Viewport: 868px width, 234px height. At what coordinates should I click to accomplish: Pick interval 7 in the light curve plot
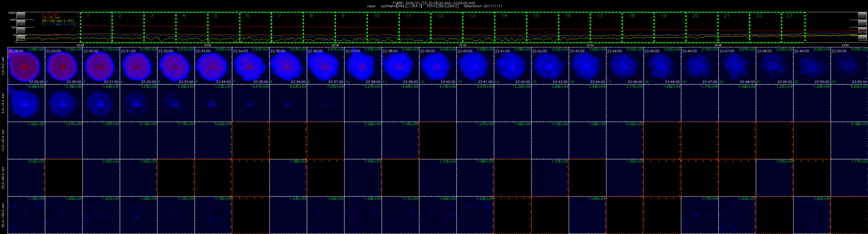pos(287,27)
